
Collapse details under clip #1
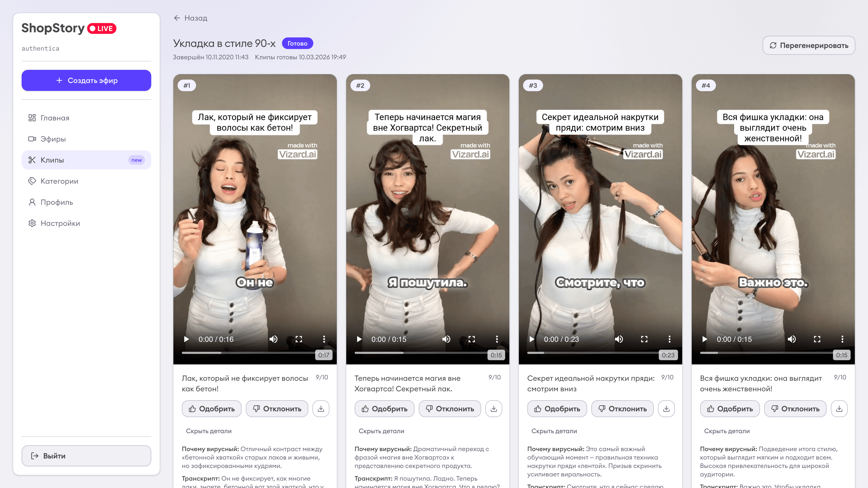(x=209, y=431)
